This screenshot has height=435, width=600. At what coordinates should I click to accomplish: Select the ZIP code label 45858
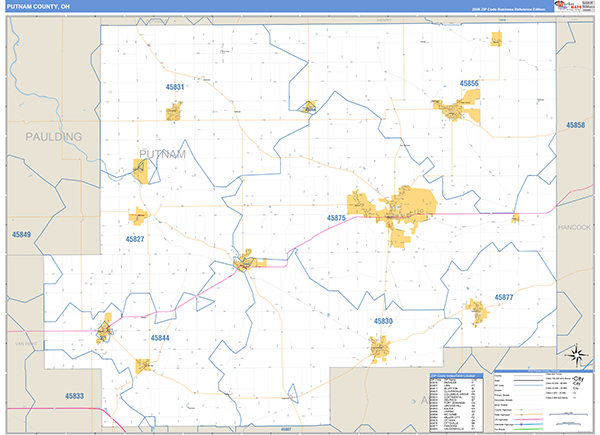point(576,125)
